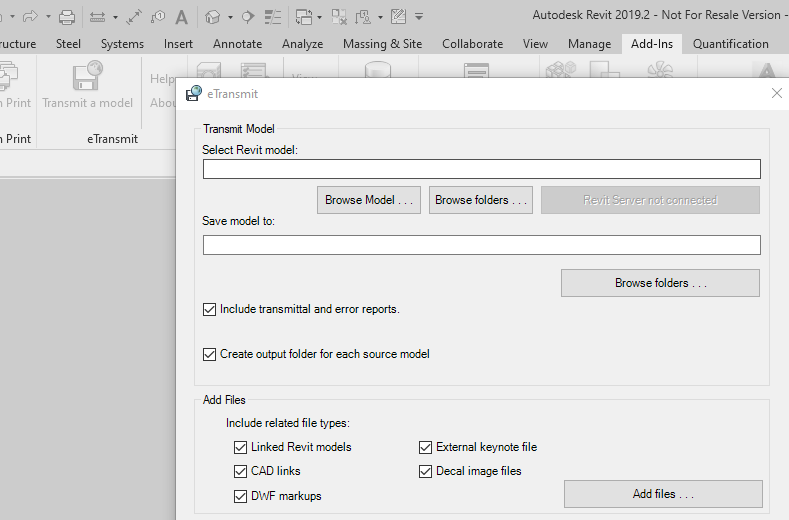This screenshot has height=520, width=789.
Task: Select the Aligned Dimension tool
Action: 134,18
